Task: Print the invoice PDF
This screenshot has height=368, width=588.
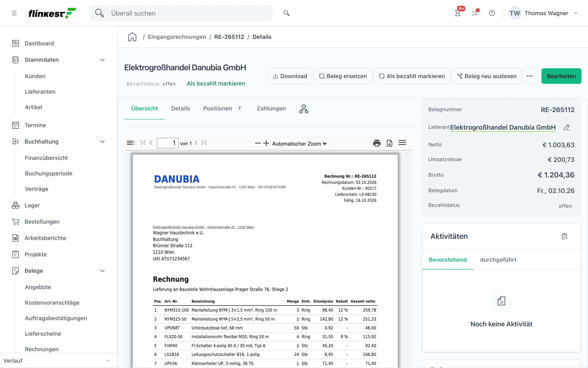Action: (x=377, y=143)
